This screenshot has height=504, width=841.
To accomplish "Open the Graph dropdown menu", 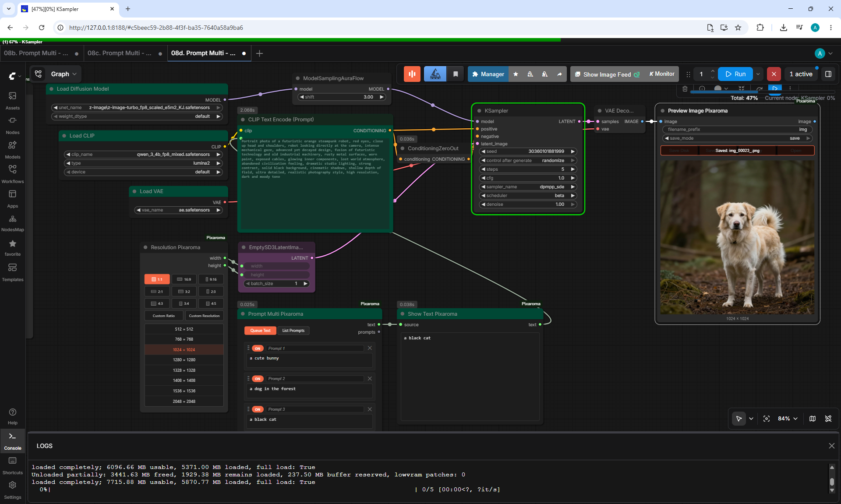I will click(64, 74).
